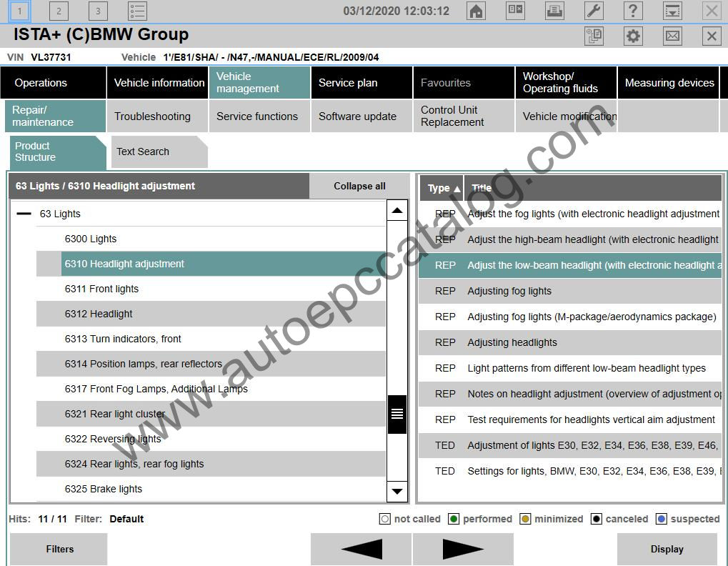Select 6311 Front lights tree item
The width and height of the screenshot is (728, 566).
click(211, 289)
